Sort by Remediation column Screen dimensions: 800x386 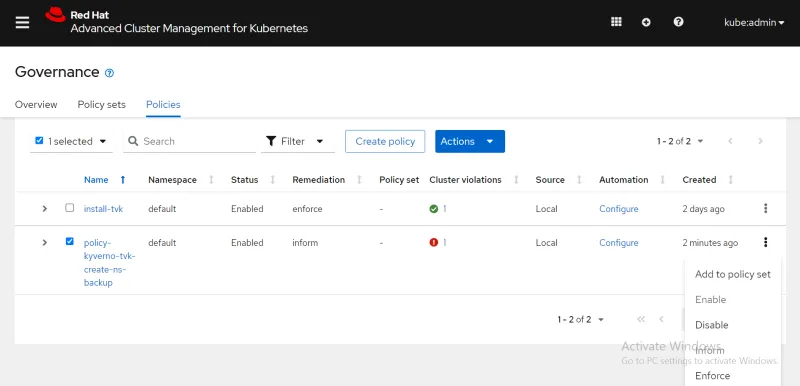tap(359, 179)
